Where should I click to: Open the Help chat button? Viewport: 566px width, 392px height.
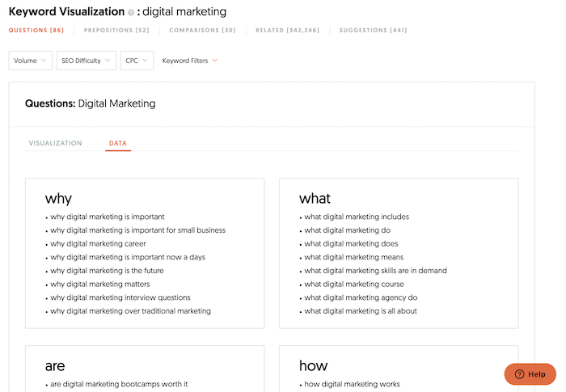(530, 374)
